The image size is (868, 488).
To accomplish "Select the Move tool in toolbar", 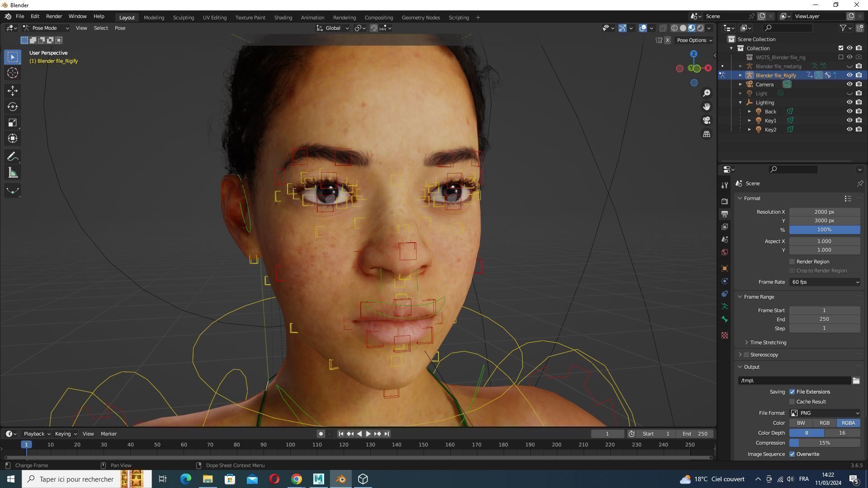I will coord(12,91).
